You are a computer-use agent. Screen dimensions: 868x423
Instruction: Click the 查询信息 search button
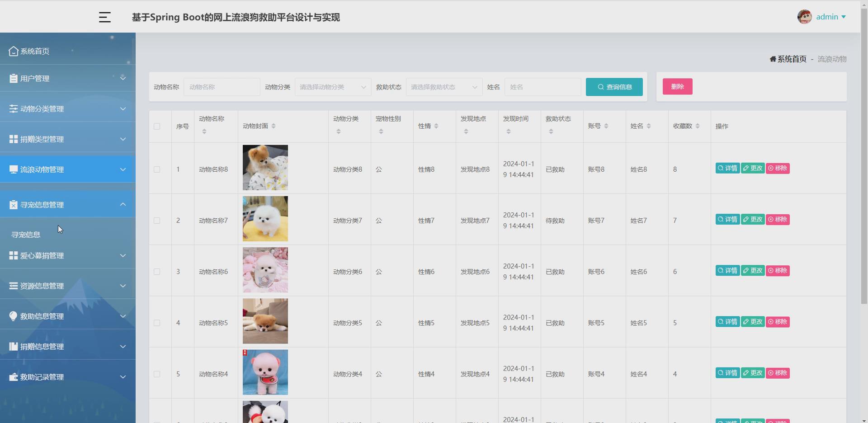click(x=614, y=87)
